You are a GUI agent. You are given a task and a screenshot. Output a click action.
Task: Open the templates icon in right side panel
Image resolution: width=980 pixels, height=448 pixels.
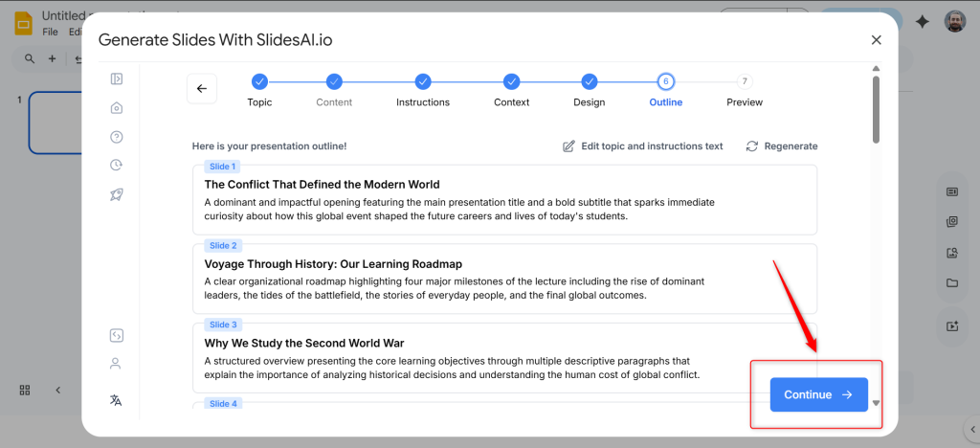[x=952, y=222]
